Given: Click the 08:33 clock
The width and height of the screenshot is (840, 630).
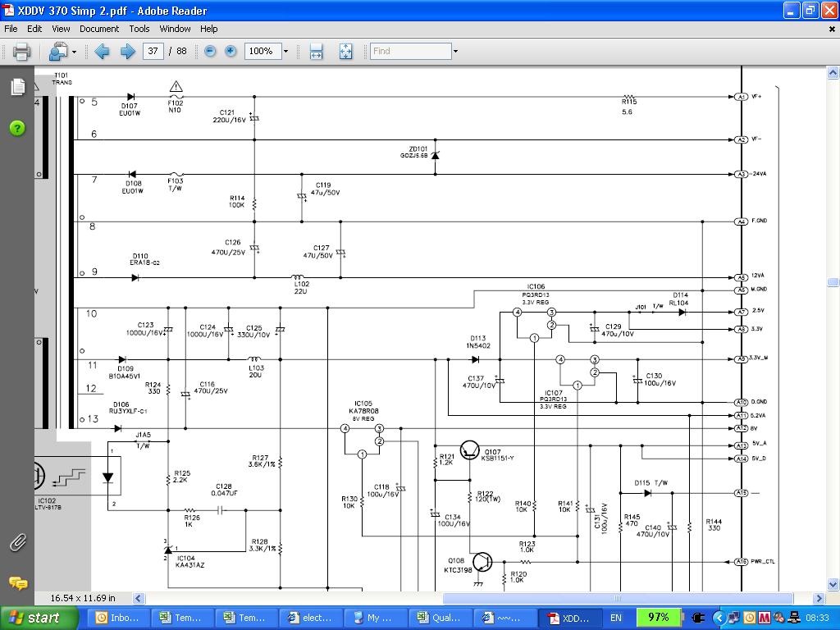Looking at the screenshot, I should 818,619.
